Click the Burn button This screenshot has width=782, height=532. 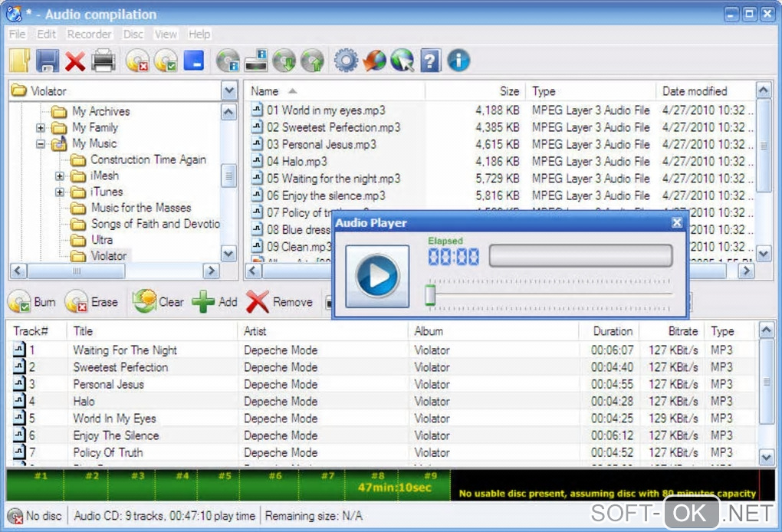tap(32, 302)
